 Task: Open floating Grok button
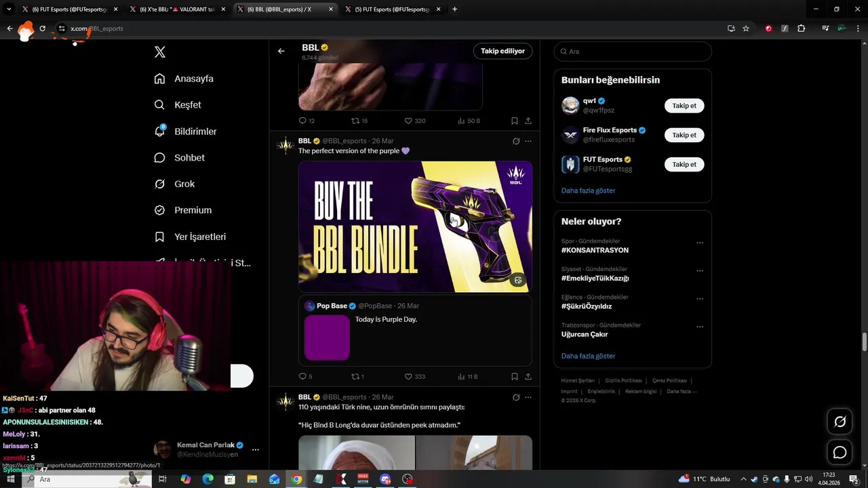coord(840,422)
